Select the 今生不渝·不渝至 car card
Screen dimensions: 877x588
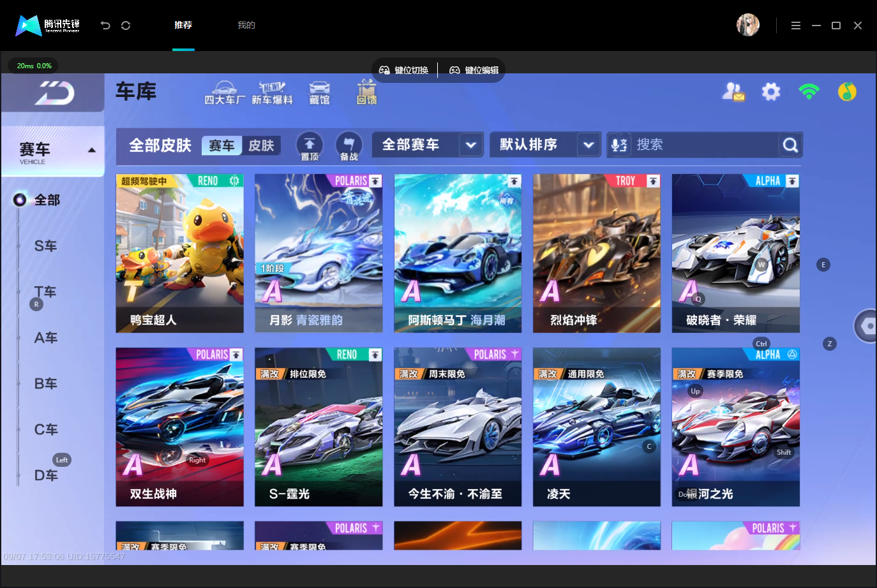[x=458, y=427]
